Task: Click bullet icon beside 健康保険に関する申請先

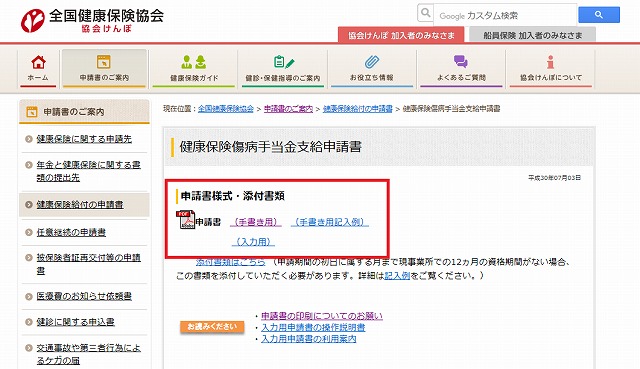Action: pos(29,139)
